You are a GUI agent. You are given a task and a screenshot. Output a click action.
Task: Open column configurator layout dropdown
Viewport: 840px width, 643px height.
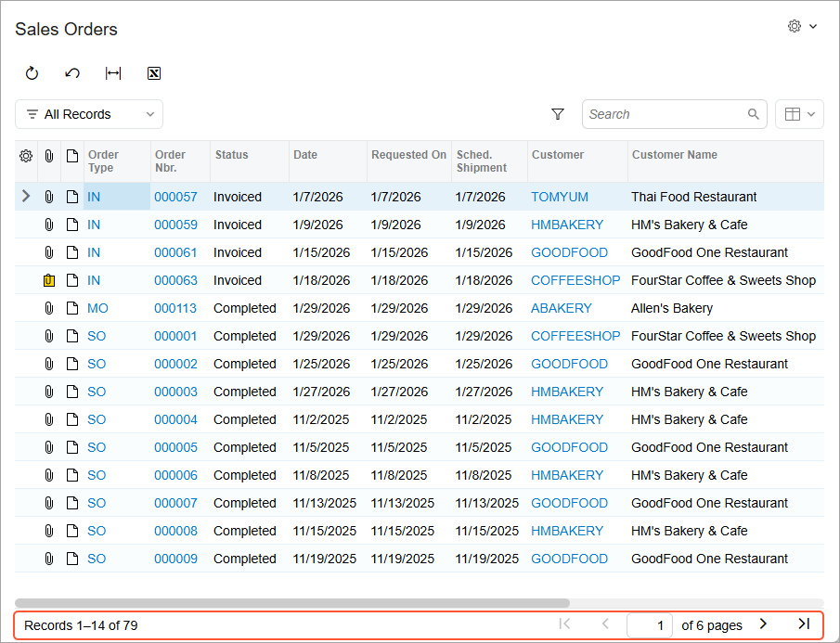click(x=799, y=114)
